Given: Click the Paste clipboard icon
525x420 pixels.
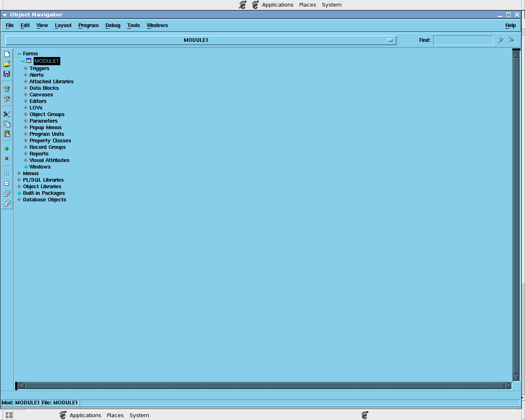Looking at the screenshot, I should coord(7,134).
